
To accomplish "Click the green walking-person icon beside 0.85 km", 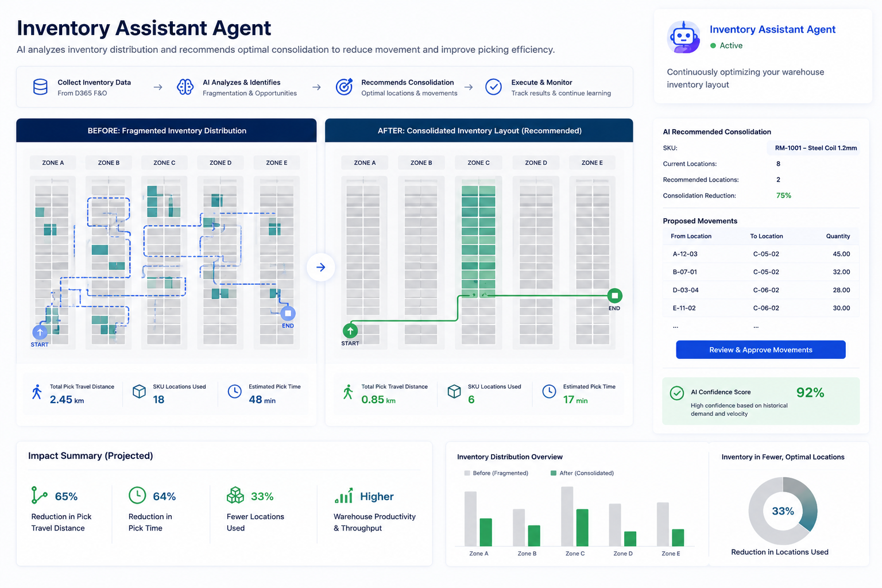I will click(348, 392).
